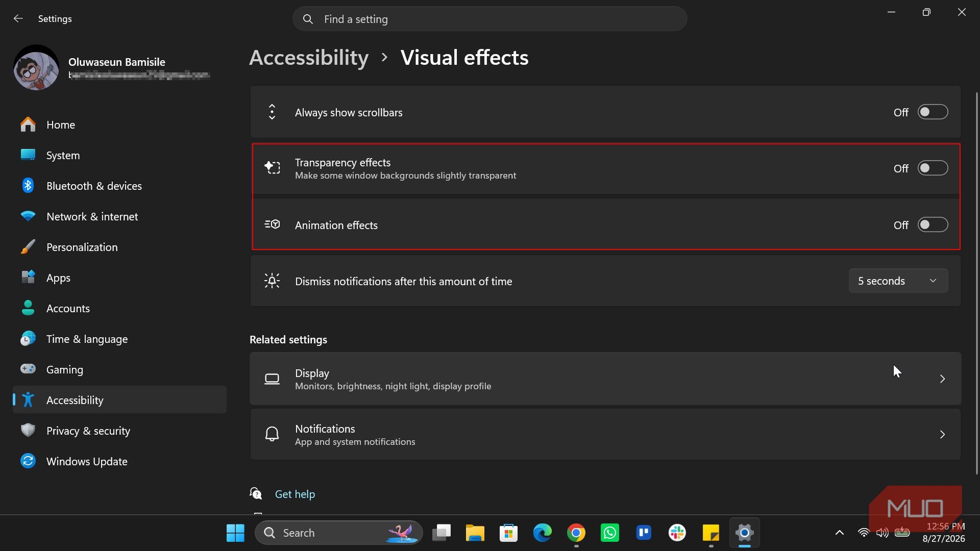Select Accessibility in the sidebar
980x551 pixels.
click(119, 400)
